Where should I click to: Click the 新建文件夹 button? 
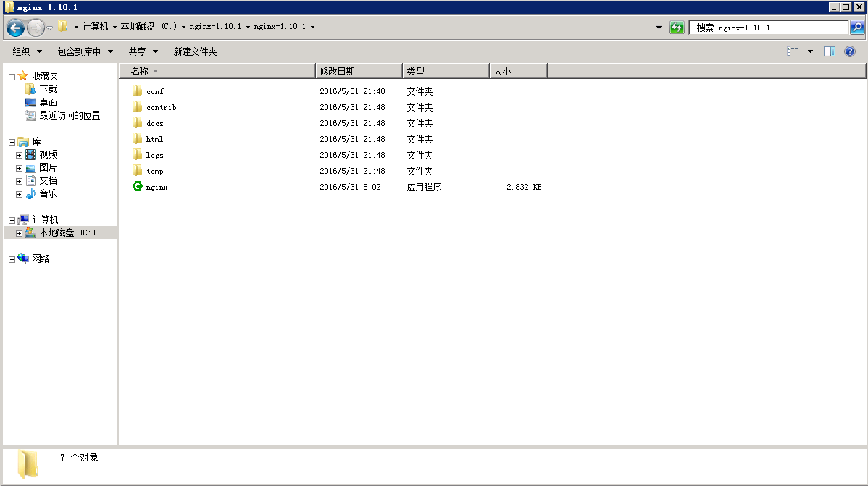(x=195, y=51)
